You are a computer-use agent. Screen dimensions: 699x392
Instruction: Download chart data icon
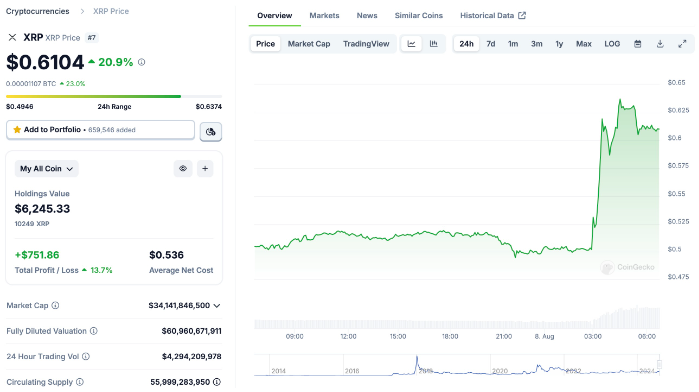(660, 44)
